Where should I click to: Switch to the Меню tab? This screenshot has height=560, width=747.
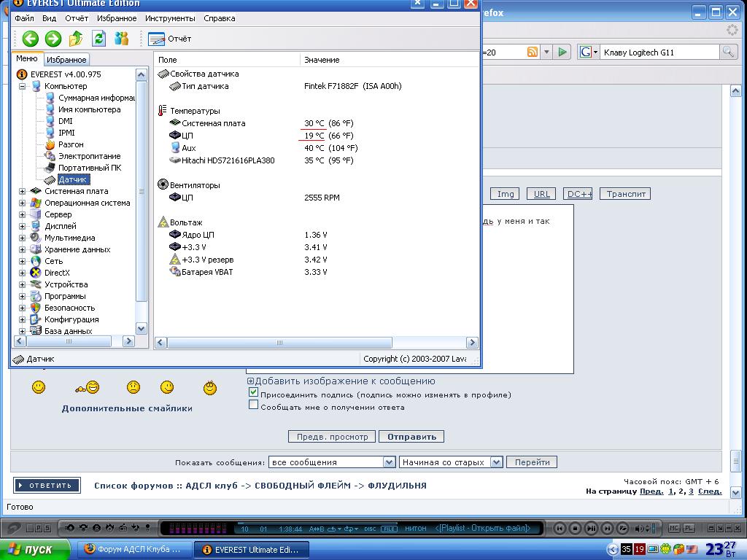[27, 58]
